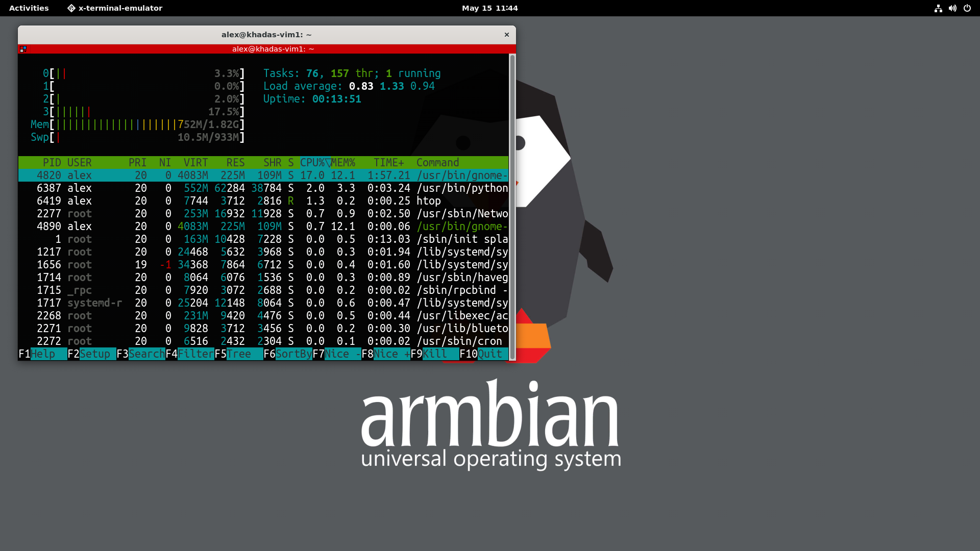Select process 6387 /usr/bin/python row
This screenshot has height=551, width=980.
pos(263,188)
